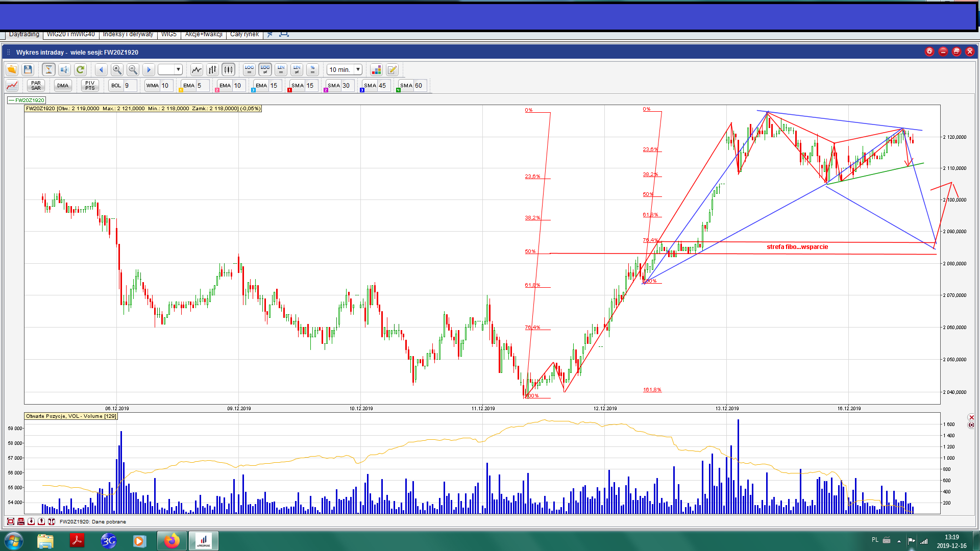Click the EMA 5 moving average button
The width and height of the screenshot is (980, 551).
coord(189,86)
